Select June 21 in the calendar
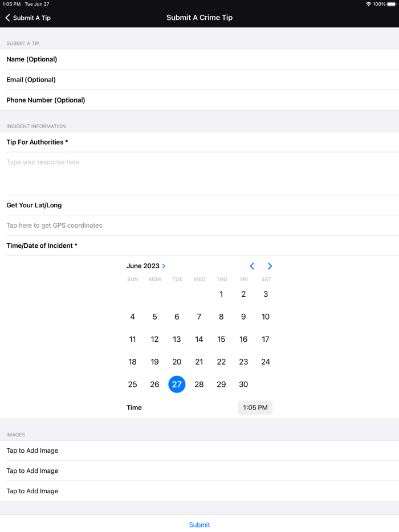 point(199,362)
